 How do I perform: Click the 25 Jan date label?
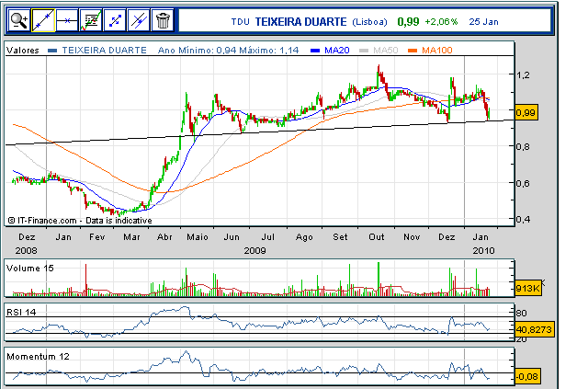[484, 22]
